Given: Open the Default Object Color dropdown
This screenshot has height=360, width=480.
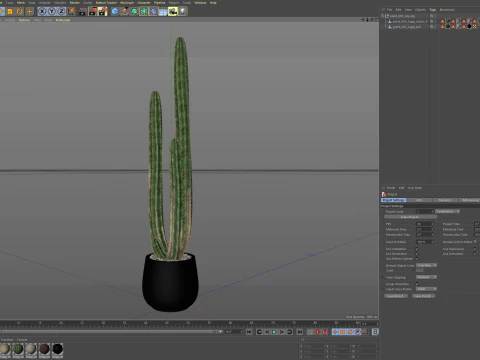Looking at the screenshot, I should (x=426, y=265).
